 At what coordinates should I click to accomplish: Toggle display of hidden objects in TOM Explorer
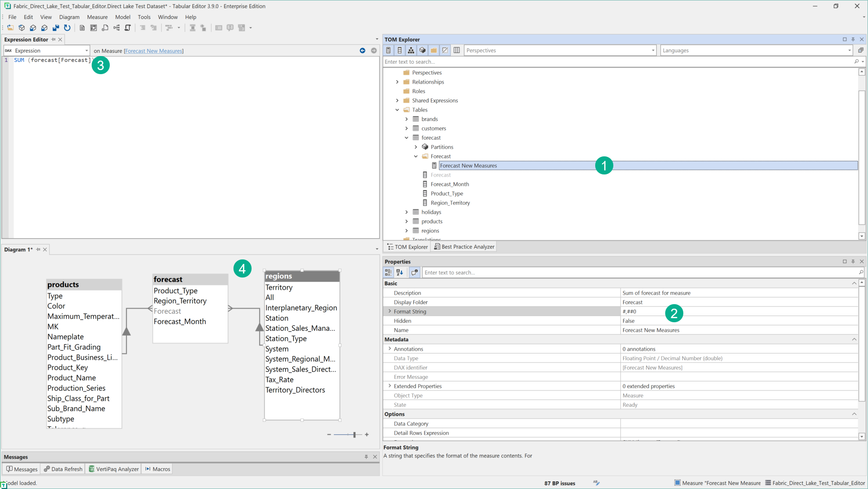[x=445, y=50]
